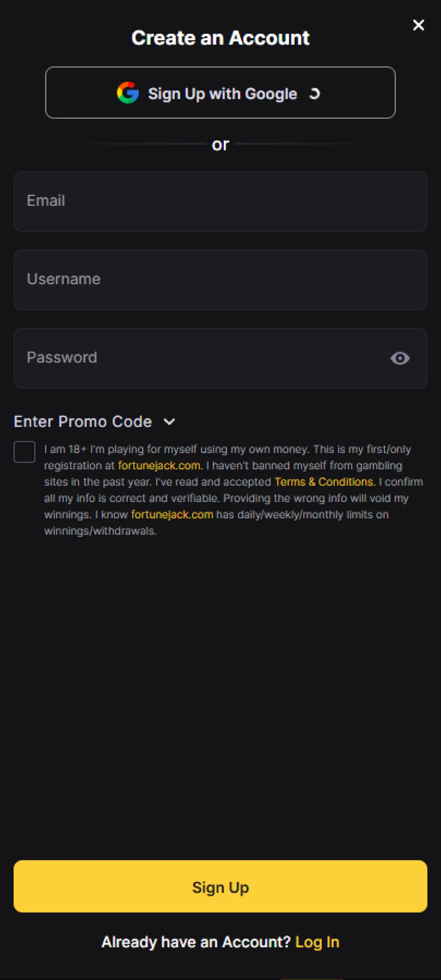Select the Password input field

coord(200,358)
